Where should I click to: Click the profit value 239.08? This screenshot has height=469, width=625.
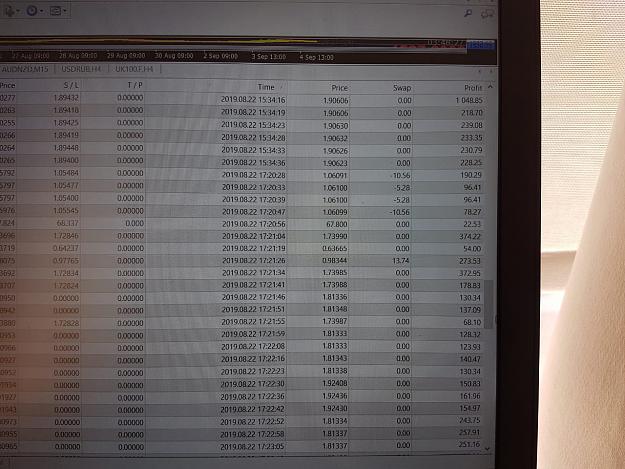pyautogui.click(x=472, y=126)
